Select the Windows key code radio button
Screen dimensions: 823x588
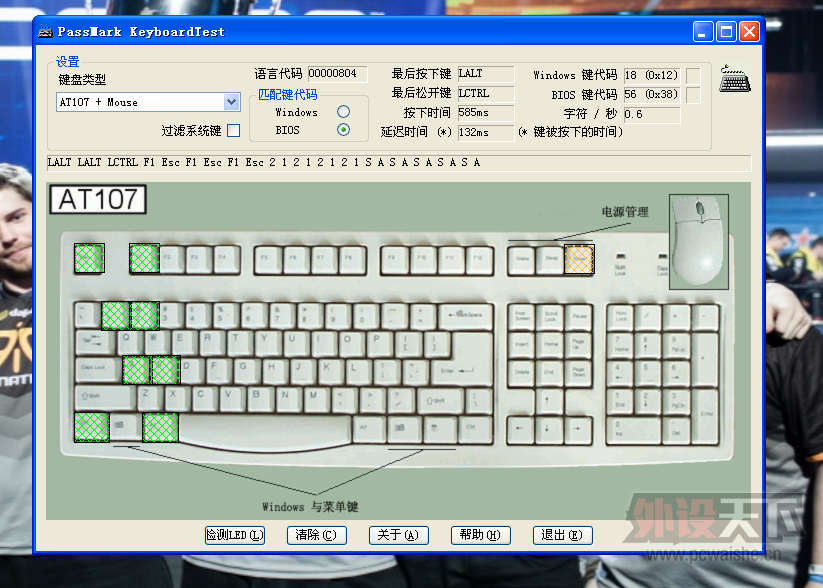point(343,112)
